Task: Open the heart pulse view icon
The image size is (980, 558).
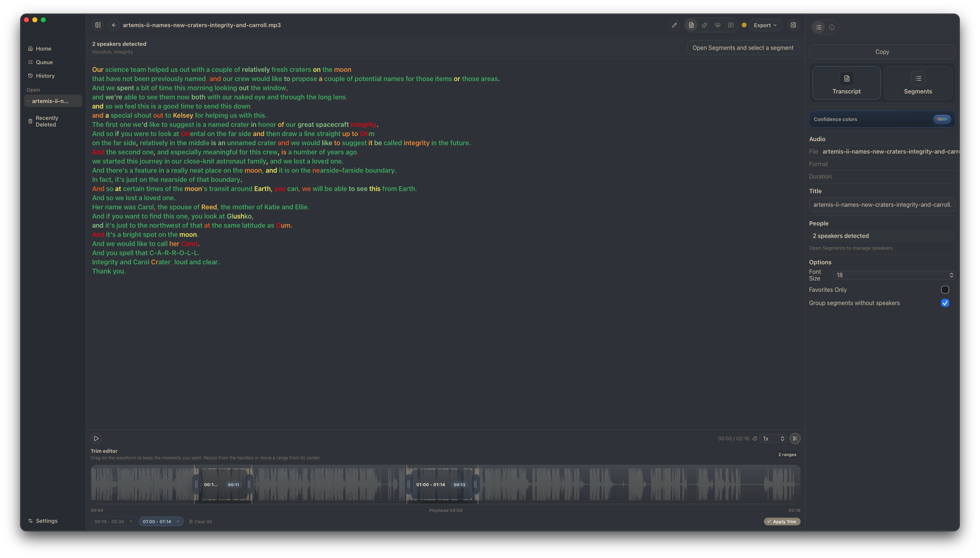Action: pos(717,25)
